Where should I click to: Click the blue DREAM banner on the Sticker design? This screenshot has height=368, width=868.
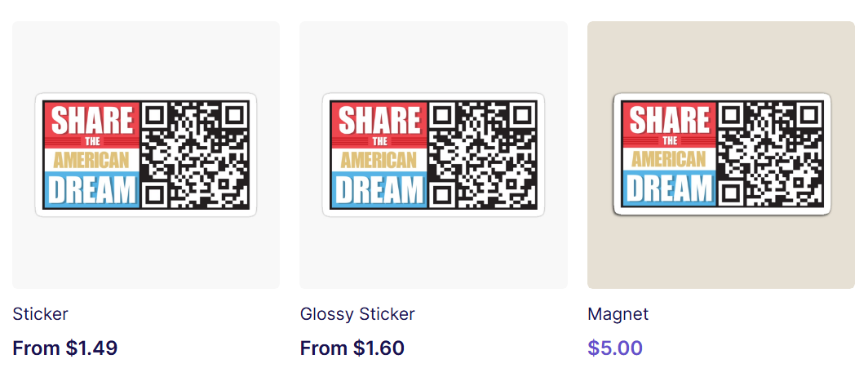[x=91, y=190]
